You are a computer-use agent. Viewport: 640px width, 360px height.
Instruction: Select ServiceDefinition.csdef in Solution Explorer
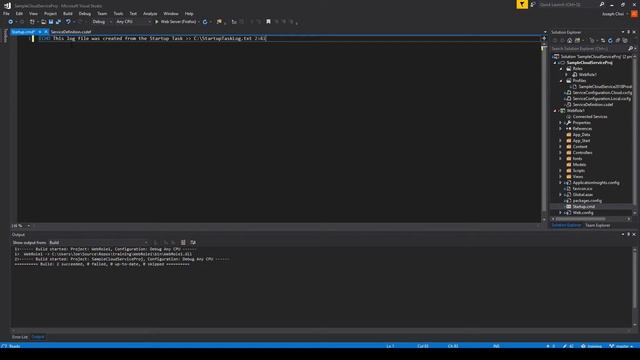click(593, 104)
